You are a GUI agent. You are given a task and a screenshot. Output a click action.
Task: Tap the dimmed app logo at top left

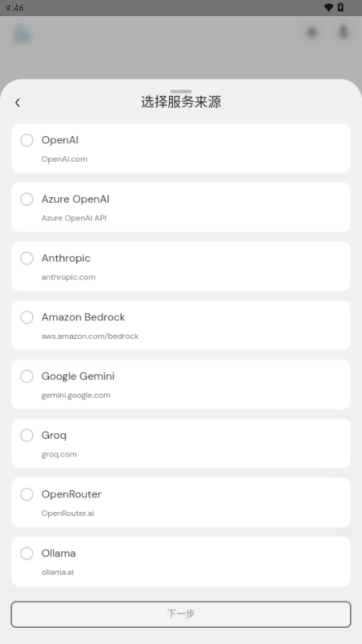click(22, 34)
